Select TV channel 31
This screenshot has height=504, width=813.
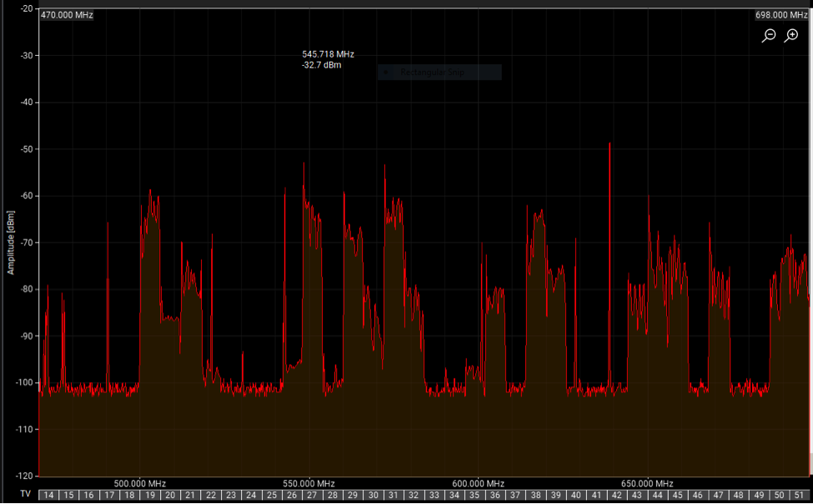point(394,495)
